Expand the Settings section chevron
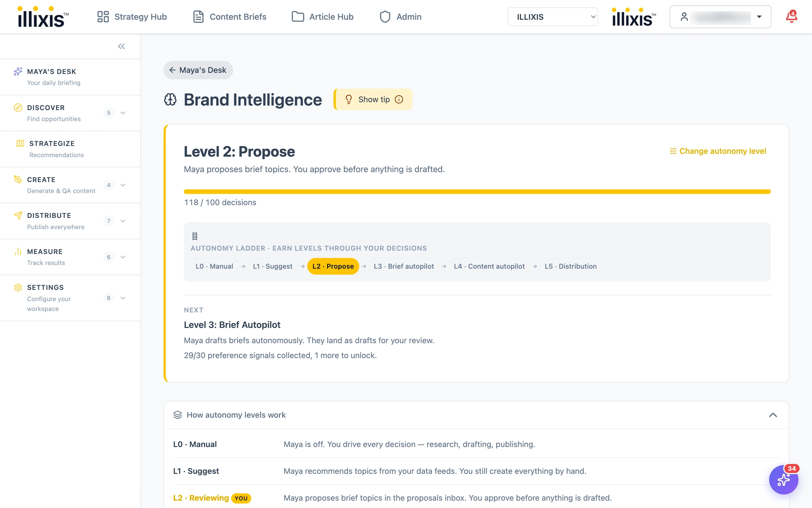The image size is (812, 508). coord(123,298)
